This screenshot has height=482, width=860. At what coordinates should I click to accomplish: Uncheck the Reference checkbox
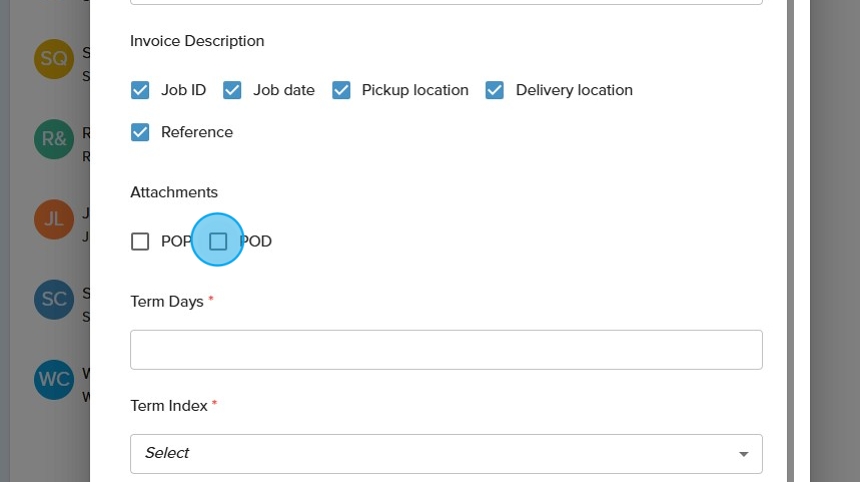(x=140, y=132)
